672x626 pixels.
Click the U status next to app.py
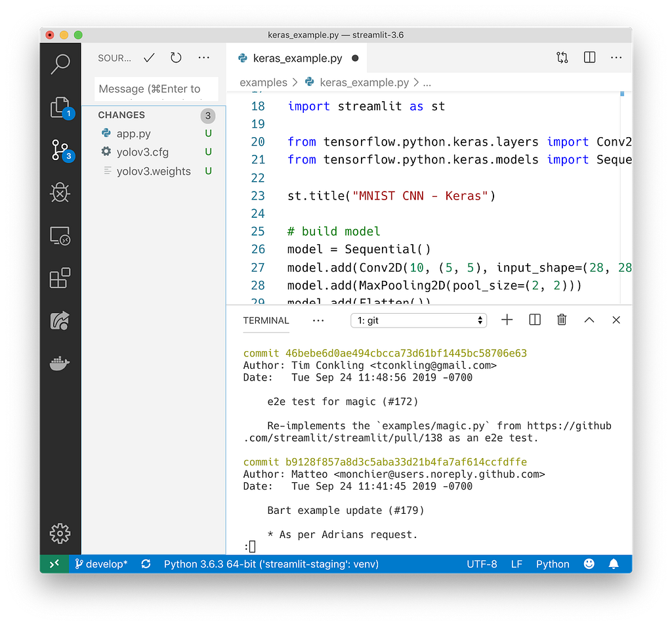(208, 133)
